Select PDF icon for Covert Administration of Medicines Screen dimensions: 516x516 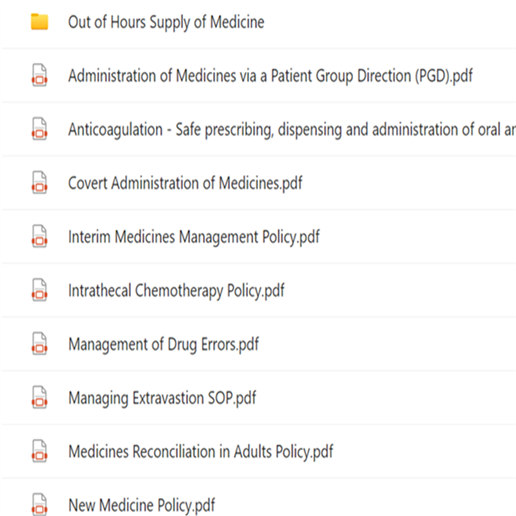click(x=39, y=183)
